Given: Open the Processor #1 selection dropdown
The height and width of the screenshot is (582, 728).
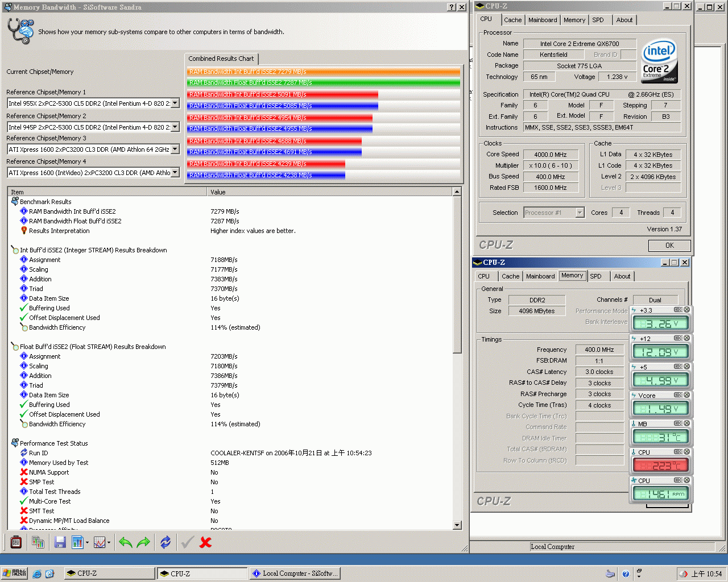Looking at the screenshot, I should [580, 213].
